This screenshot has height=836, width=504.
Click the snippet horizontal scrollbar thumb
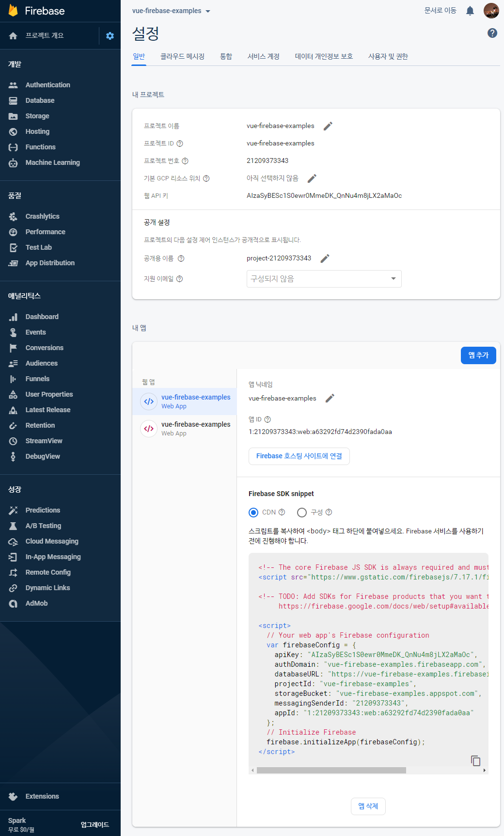click(331, 770)
